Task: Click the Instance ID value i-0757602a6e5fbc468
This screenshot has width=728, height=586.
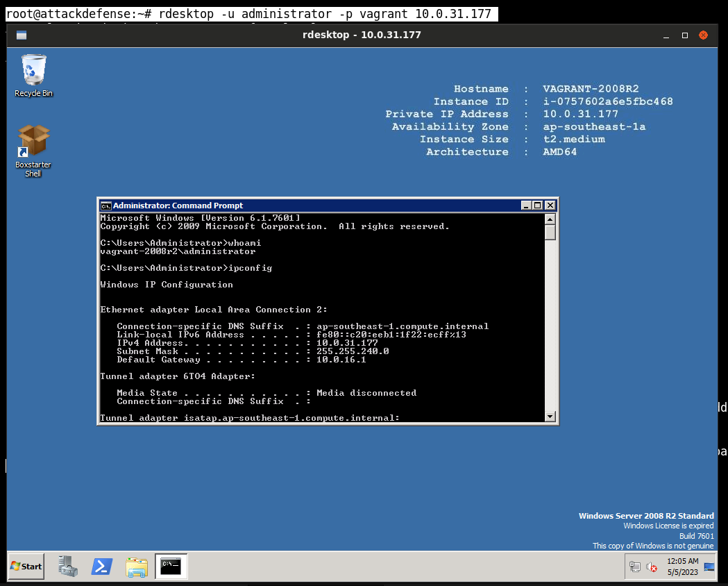Action: tap(608, 101)
